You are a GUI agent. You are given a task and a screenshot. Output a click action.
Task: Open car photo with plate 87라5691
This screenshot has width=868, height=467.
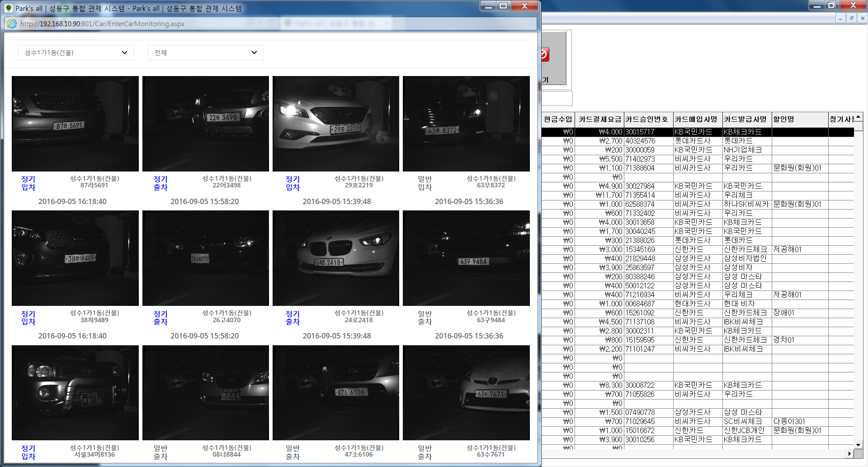[x=75, y=124]
